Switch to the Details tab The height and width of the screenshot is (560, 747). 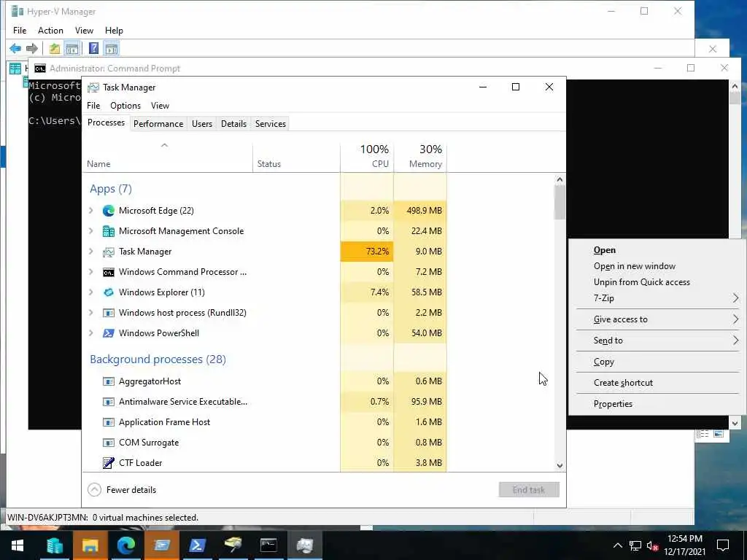click(233, 124)
